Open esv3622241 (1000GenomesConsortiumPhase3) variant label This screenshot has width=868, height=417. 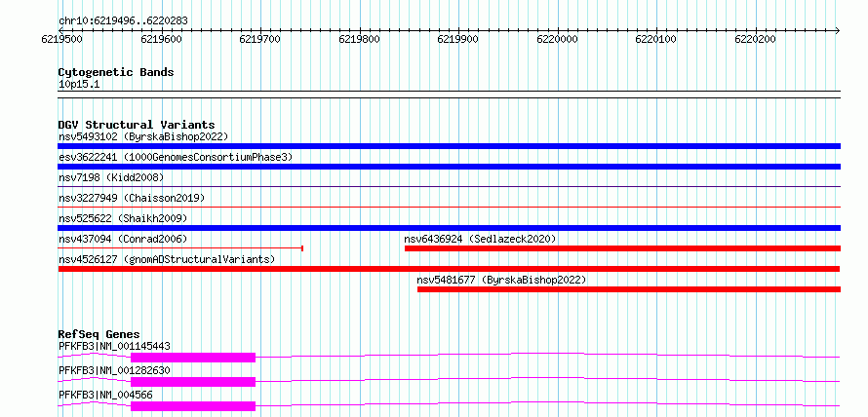pos(176,157)
